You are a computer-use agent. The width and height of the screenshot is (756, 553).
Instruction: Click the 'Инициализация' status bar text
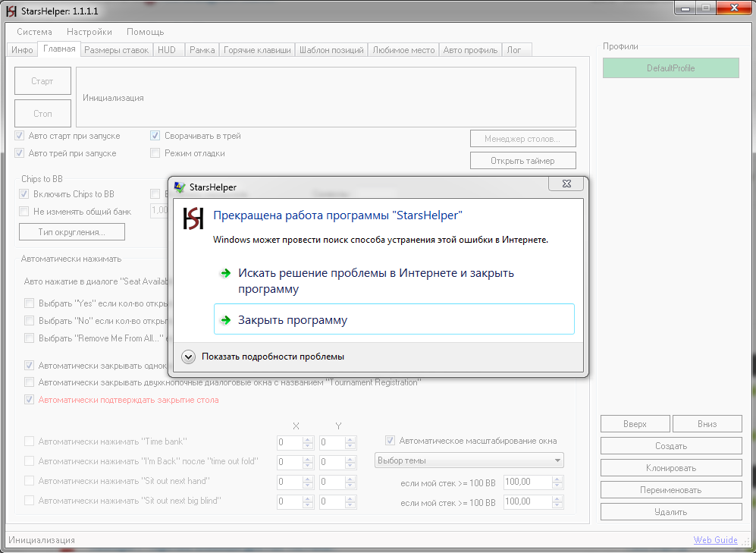(x=42, y=540)
